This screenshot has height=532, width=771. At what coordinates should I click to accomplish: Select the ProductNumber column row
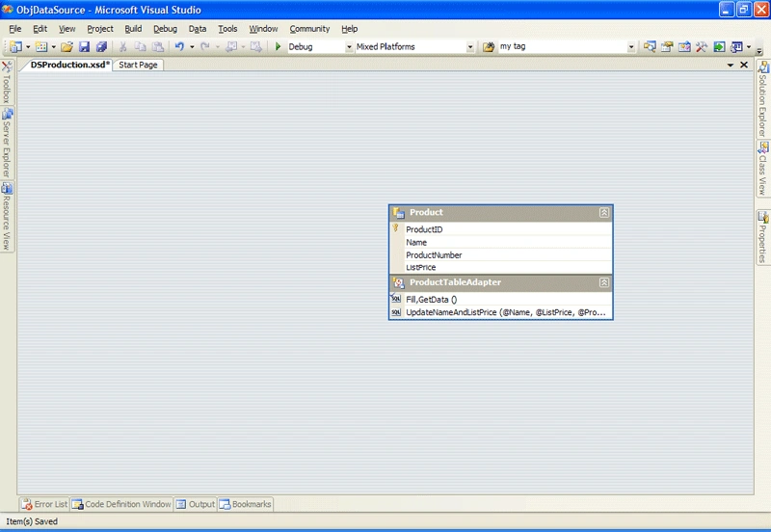[501, 254]
